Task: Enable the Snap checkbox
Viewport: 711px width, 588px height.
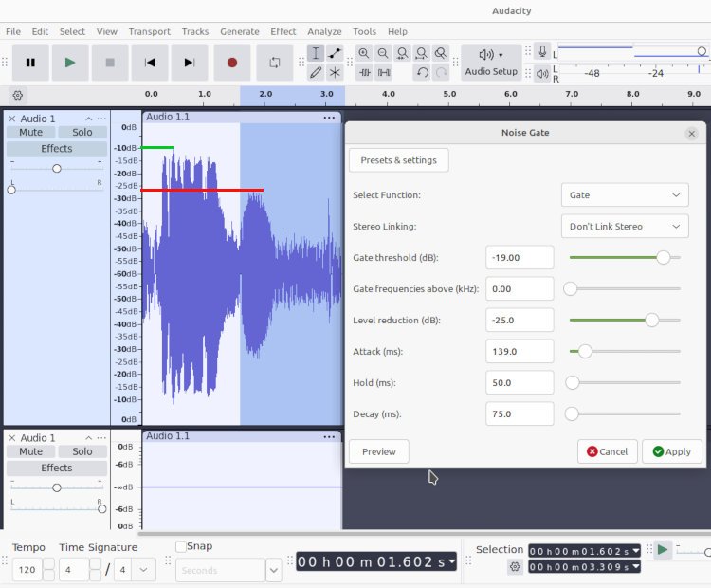Action: [181, 546]
